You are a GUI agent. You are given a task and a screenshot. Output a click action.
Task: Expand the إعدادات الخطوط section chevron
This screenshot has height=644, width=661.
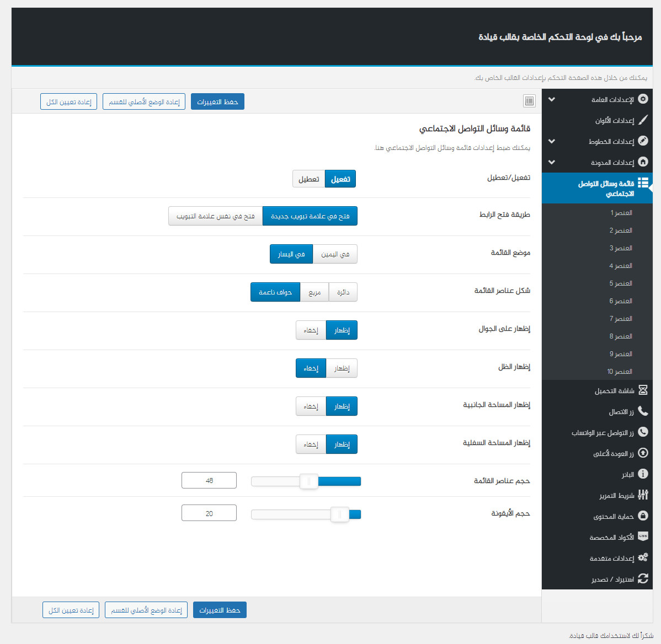click(552, 142)
